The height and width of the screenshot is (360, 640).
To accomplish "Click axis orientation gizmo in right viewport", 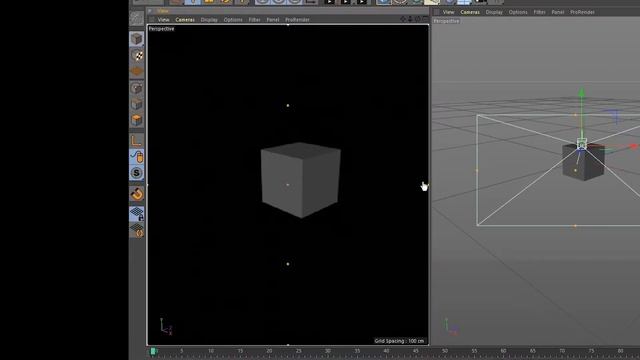I will (x=451, y=327).
